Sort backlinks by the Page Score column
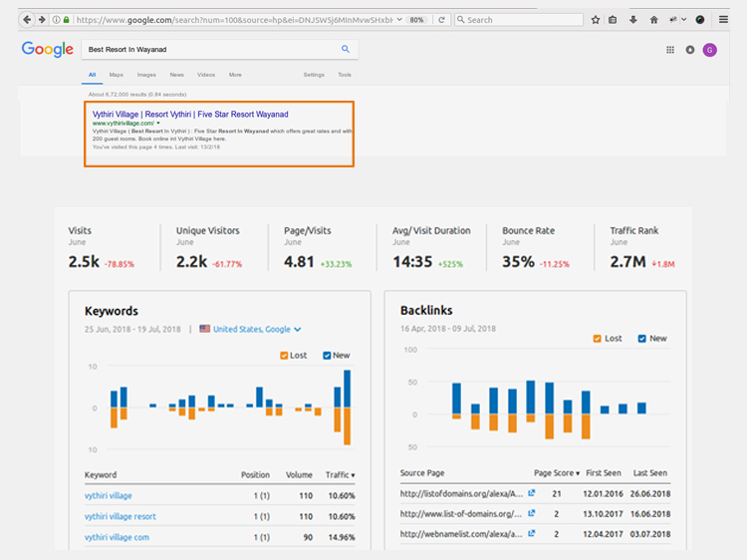 point(557,472)
